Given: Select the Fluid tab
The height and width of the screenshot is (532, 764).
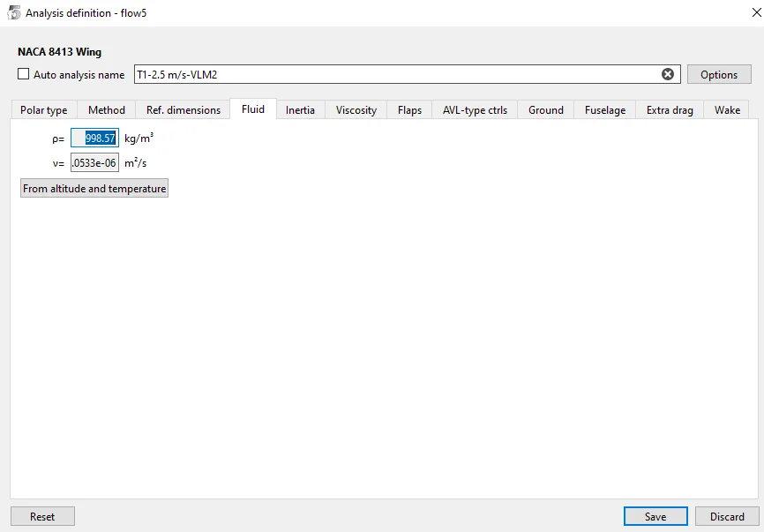Looking at the screenshot, I should [253, 109].
